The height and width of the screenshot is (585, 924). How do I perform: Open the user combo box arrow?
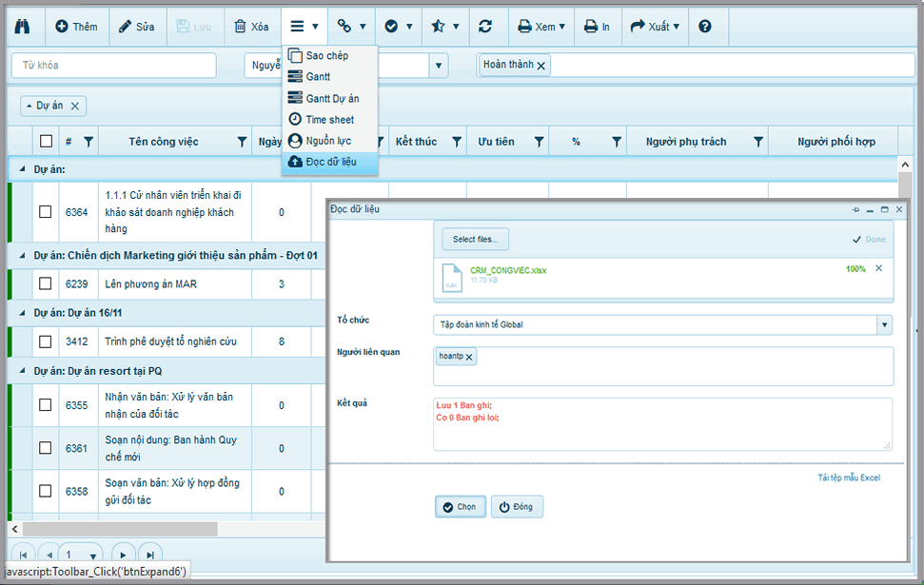(x=439, y=66)
